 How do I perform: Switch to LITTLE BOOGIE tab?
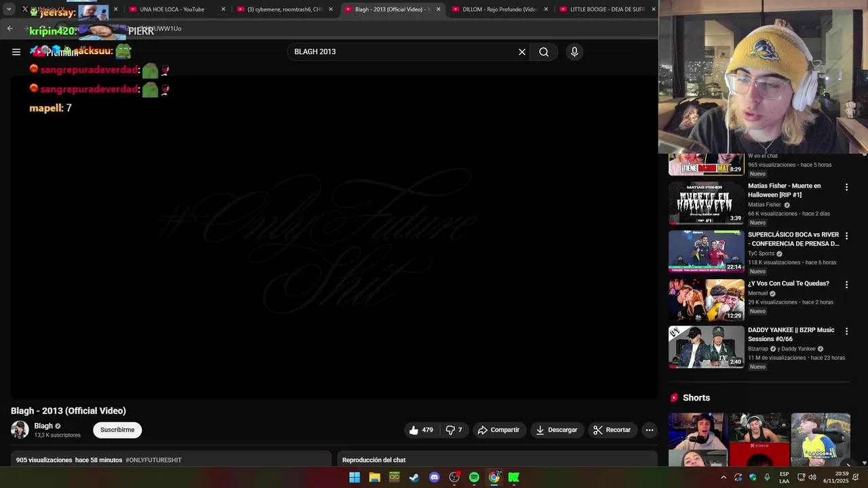point(606,9)
